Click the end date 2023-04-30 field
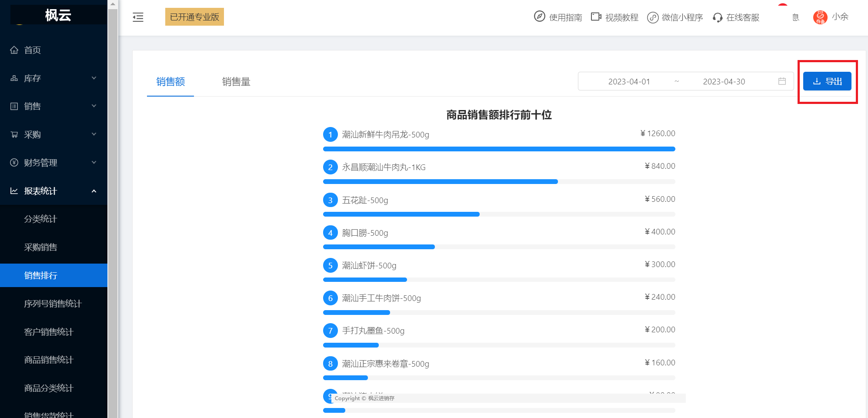Screen dimensions: 868x418 [x=724, y=81]
